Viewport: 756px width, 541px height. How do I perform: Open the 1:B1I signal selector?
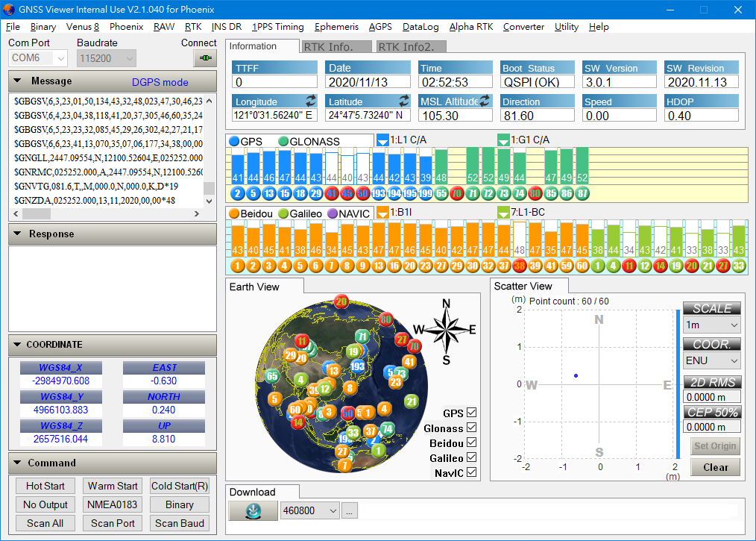coord(382,213)
